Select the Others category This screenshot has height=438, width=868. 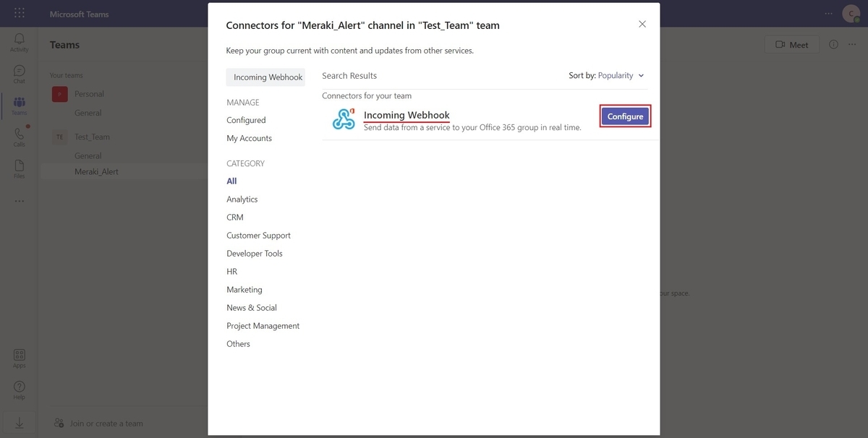click(x=238, y=344)
